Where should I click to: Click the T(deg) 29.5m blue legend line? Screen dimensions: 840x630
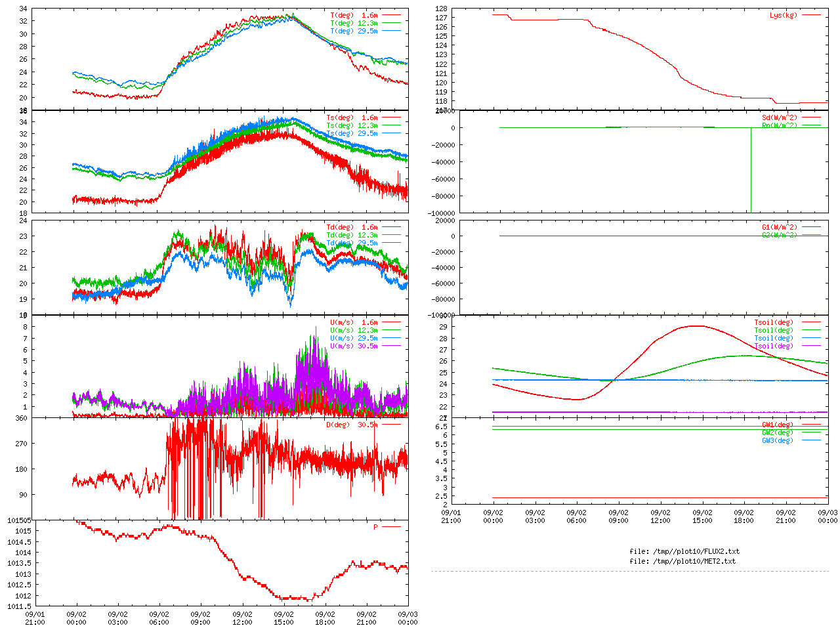click(x=391, y=31)
